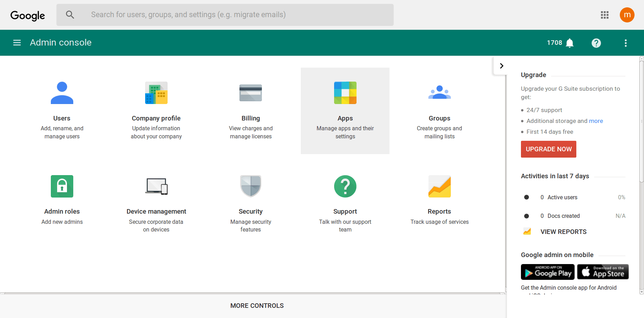Follow the 'more' link under Upgrade
644x318 pixels.
tap(596, 121)
